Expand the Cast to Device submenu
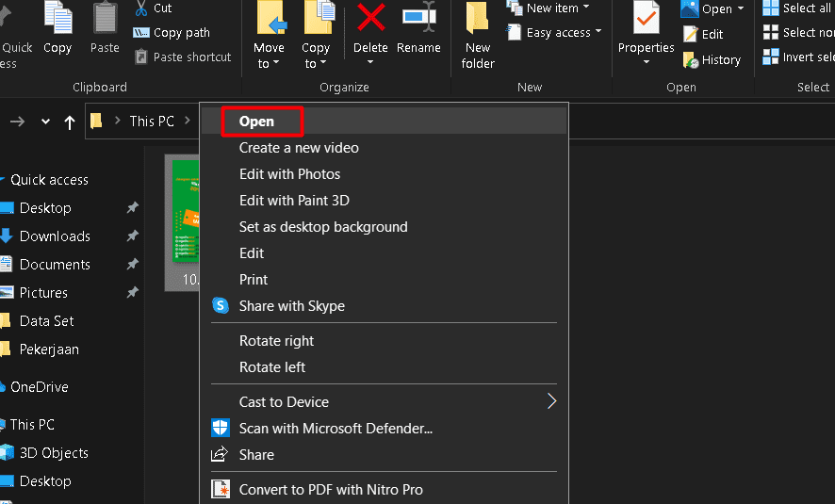The width and height of the screenshot is (835, 504). point(551,402)
